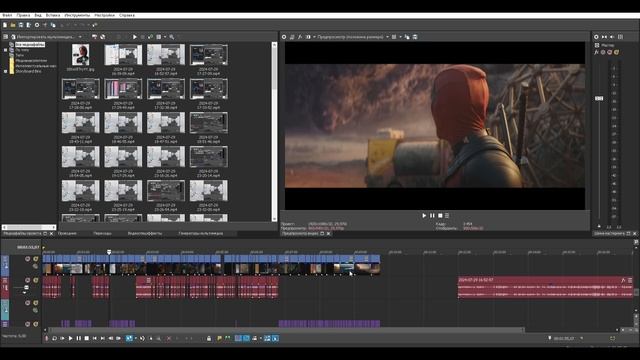Open the Справка menu

tap(127, 15)
